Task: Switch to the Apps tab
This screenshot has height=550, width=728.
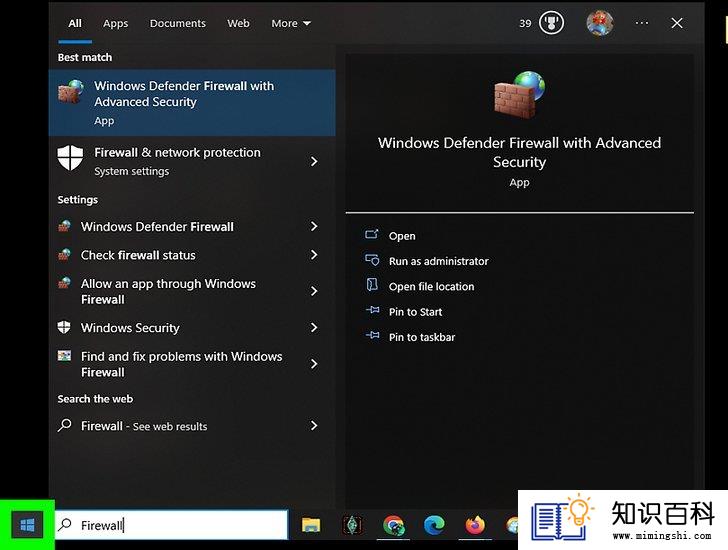Action: pos(116,23)
